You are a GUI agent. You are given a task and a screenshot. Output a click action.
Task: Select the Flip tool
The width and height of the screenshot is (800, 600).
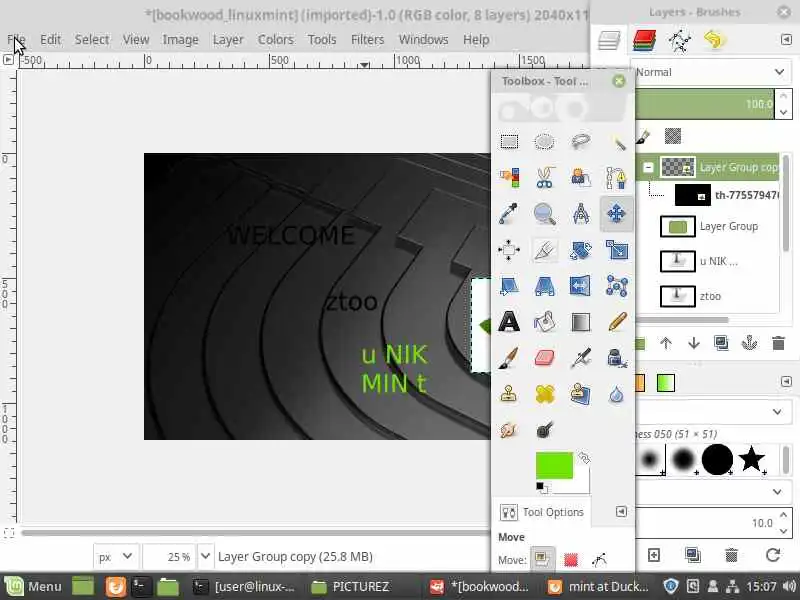[x=581, y=286]
